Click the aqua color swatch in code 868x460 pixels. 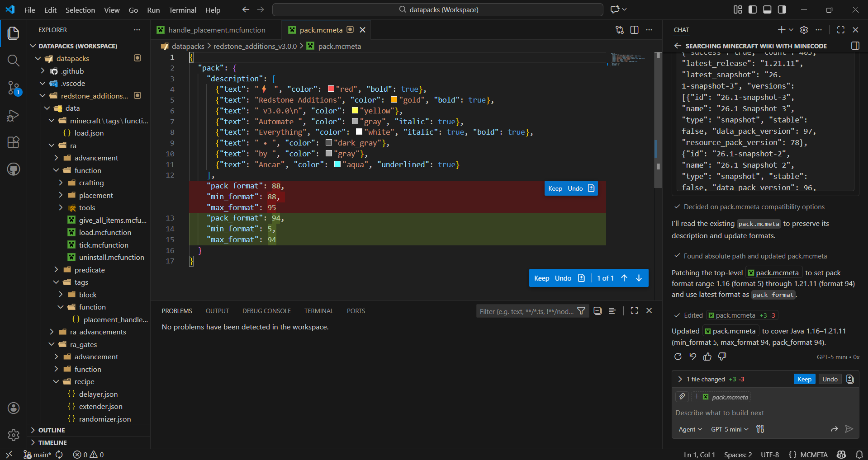[x=337, y=164]
